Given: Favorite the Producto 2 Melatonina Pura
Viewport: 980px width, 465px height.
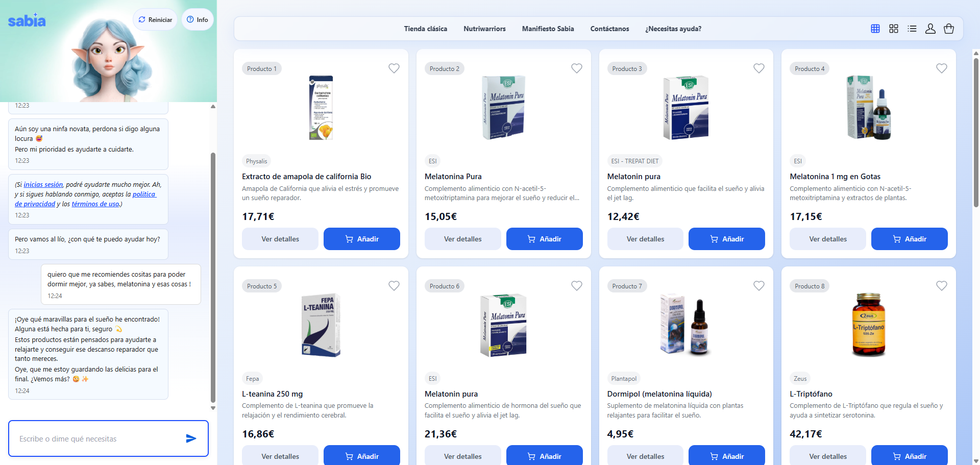Looking at the screenshot, I should click(577, 68).
